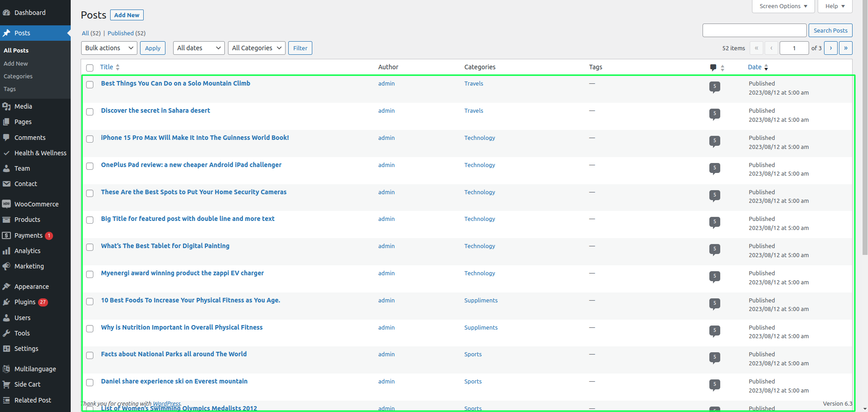Click the Payments dollar icon
The height and width of the screenshot is (412, 868).
(x=6, y=235)
